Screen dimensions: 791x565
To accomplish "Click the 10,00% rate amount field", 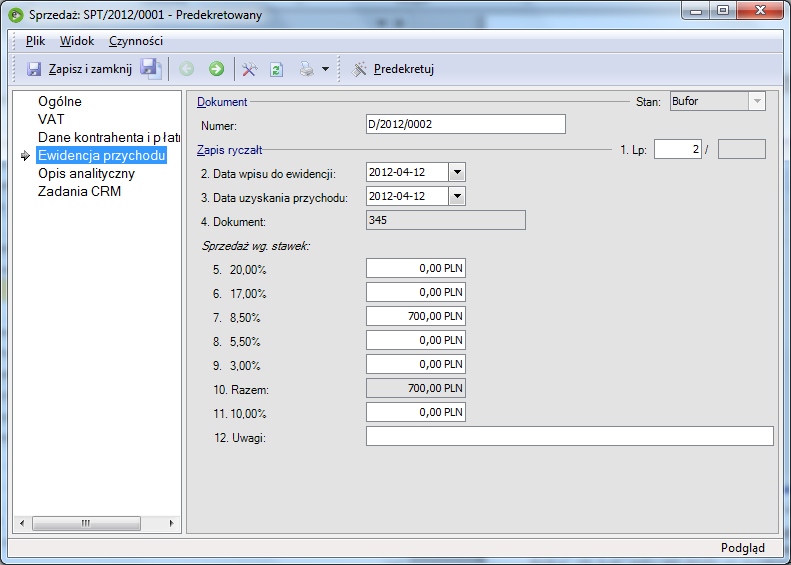I will [x=416, y=412].
